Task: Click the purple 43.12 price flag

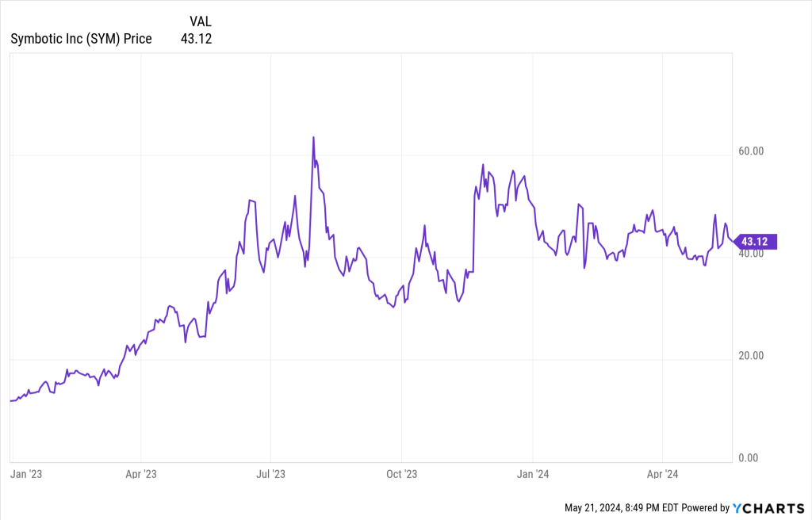Action: point(756,242)
